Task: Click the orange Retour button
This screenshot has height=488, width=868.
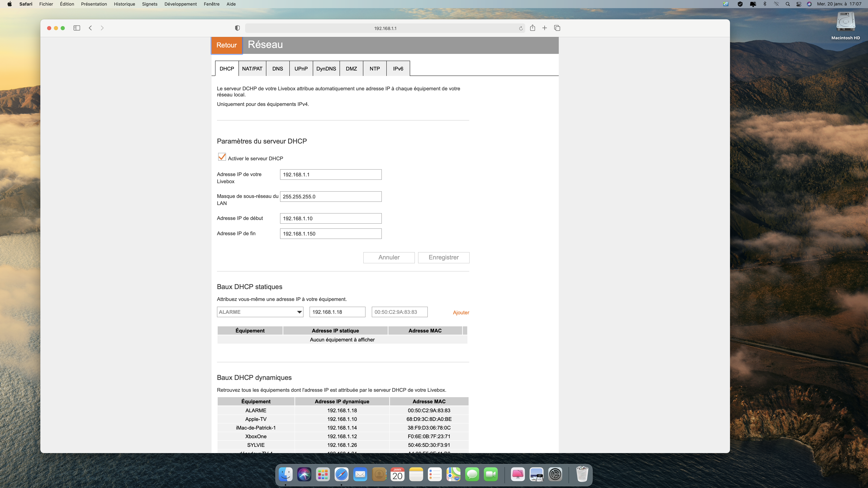Action: point(226,45)
